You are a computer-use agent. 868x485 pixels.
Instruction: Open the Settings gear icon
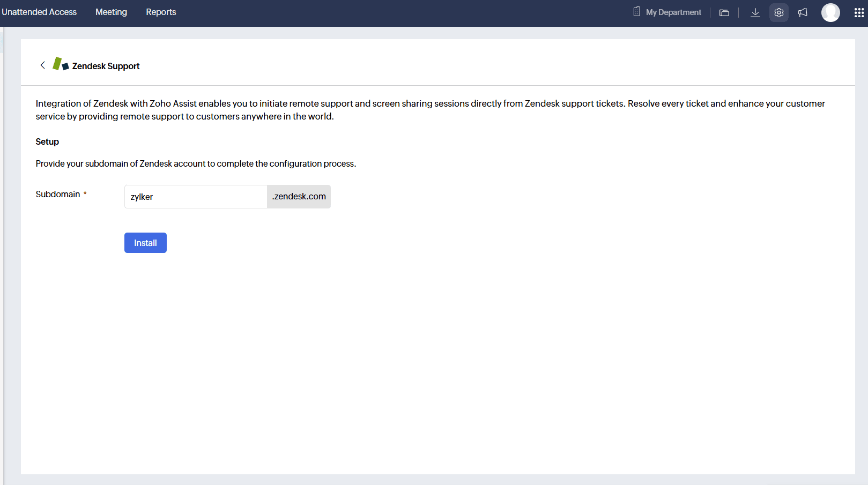point(778,12)
